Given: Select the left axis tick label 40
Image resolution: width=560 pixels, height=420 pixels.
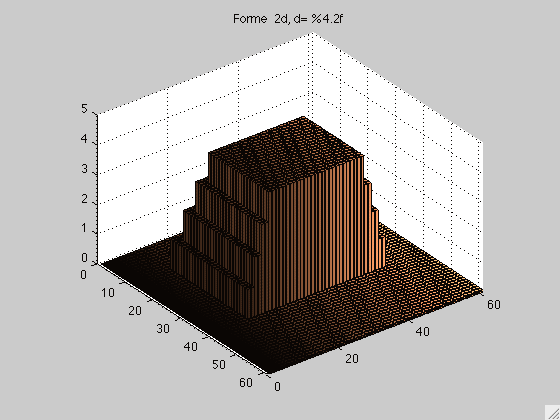Looking at the screenshot, I should 190,346.
